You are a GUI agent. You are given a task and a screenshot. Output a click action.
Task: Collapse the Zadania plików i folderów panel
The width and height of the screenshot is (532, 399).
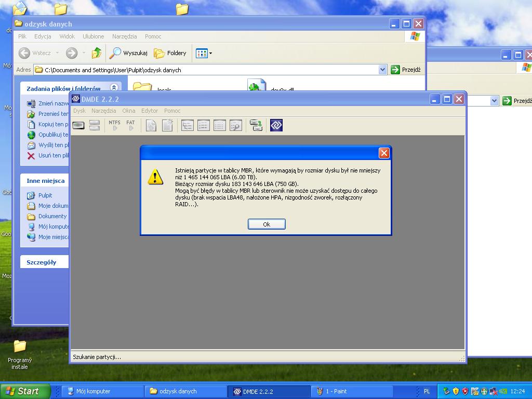(x=114, y=87)
